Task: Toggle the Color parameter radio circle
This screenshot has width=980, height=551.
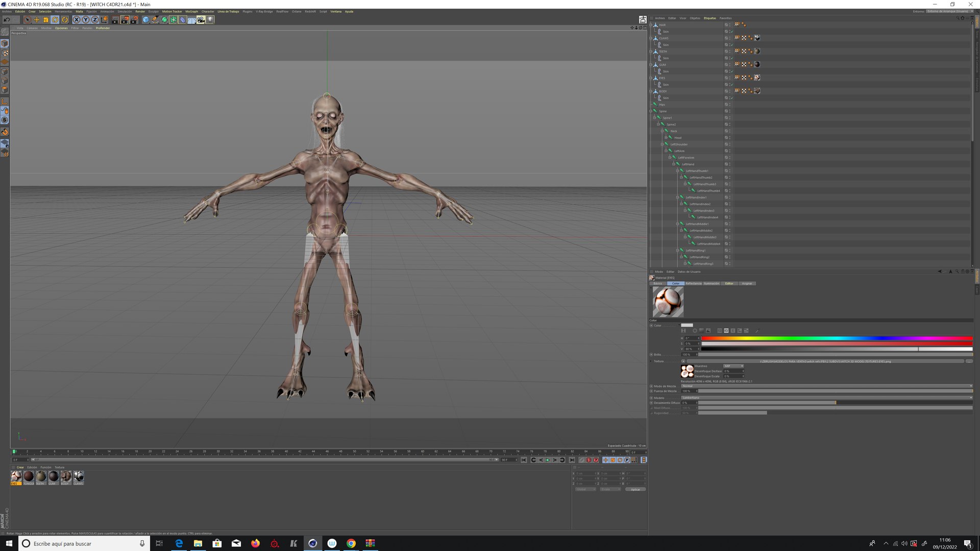Action: click(x=651, y=325)
